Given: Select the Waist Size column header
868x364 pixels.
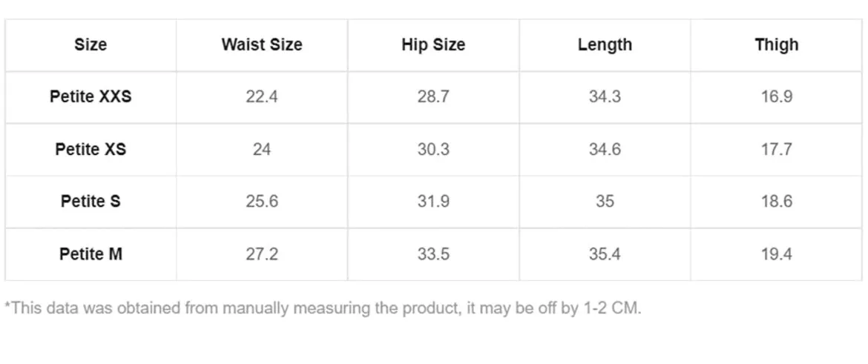Looking at the screenshot, I should coord(262,44).
